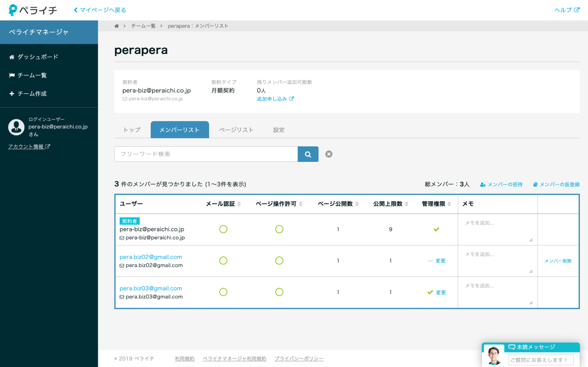The height and width of the screenshot is (367, 588).
Task: Click chat input ご質問にお答えします
Action: 541,360
